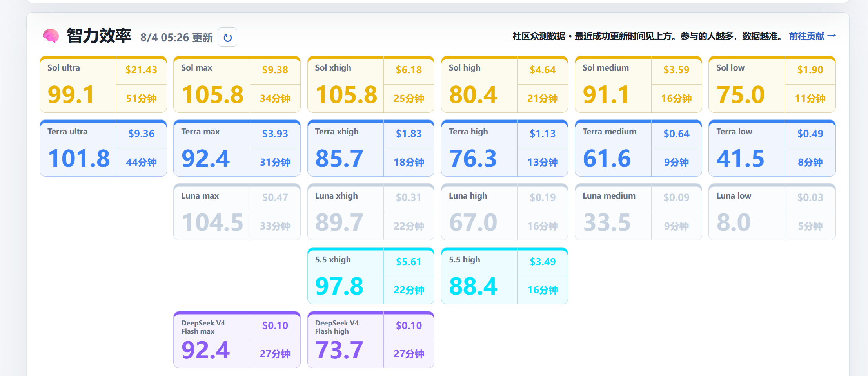Click the 13分钟 duration

[543, 162]
